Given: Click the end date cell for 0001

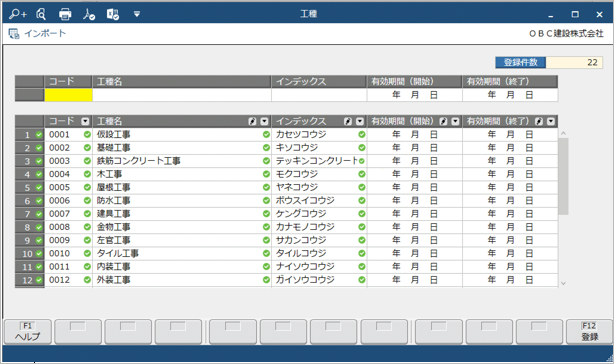Looking at the screenshot, I should coord(510,135).
